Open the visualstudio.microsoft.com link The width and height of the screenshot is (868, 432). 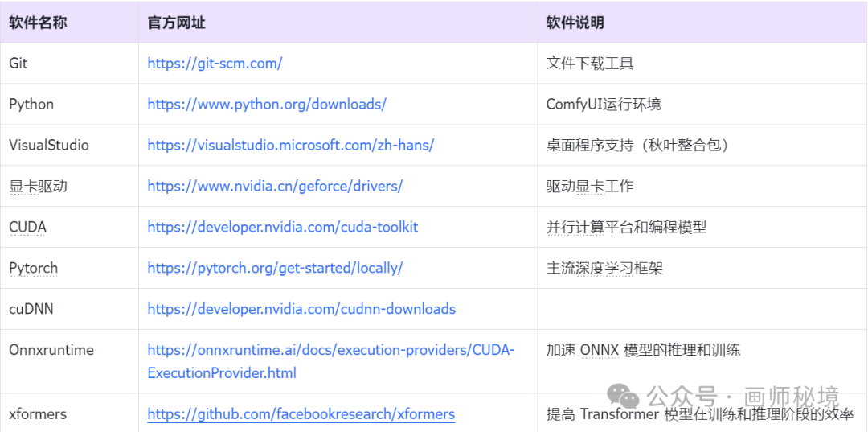tap(291, 145)
